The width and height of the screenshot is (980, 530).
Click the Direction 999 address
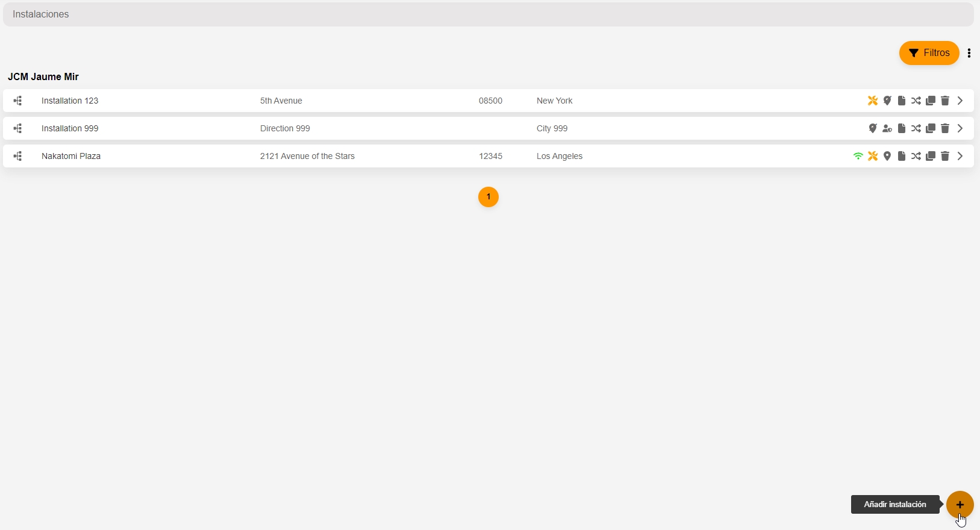(x=285, y=128)
